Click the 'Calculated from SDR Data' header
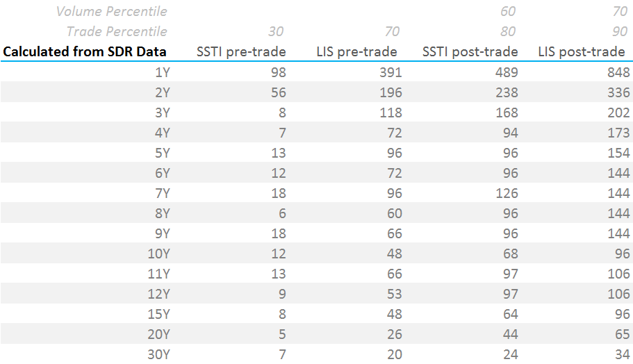This screenshot has width=633, height=364. 85,51
